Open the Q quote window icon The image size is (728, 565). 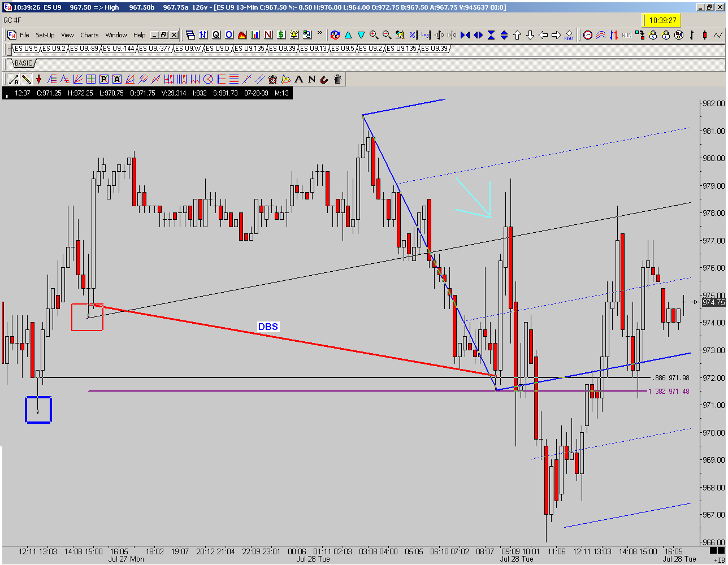pyautogui.click(x=216, y=34)
